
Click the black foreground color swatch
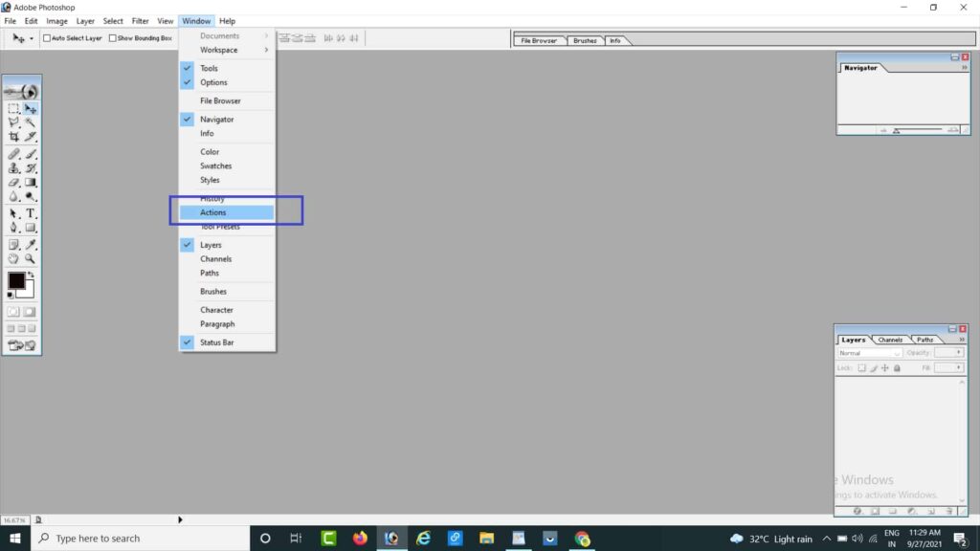point(16,280)
